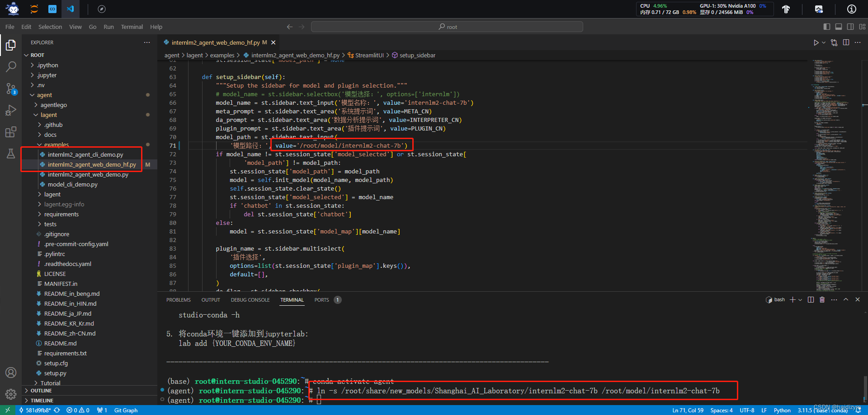The height and width of the screenshot is (415, 868).
Task: Open Source Control view with badge
Action: point(11,89)
